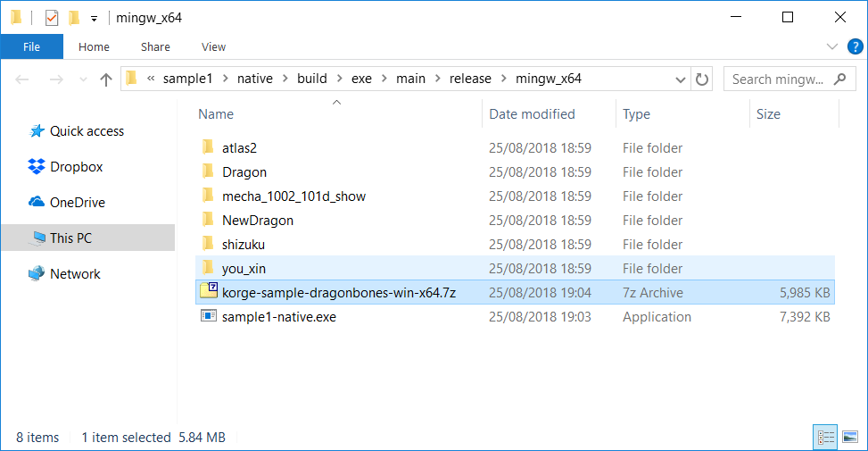Sort files by Date modified column
Screen dimensions: 868x451
532,114
